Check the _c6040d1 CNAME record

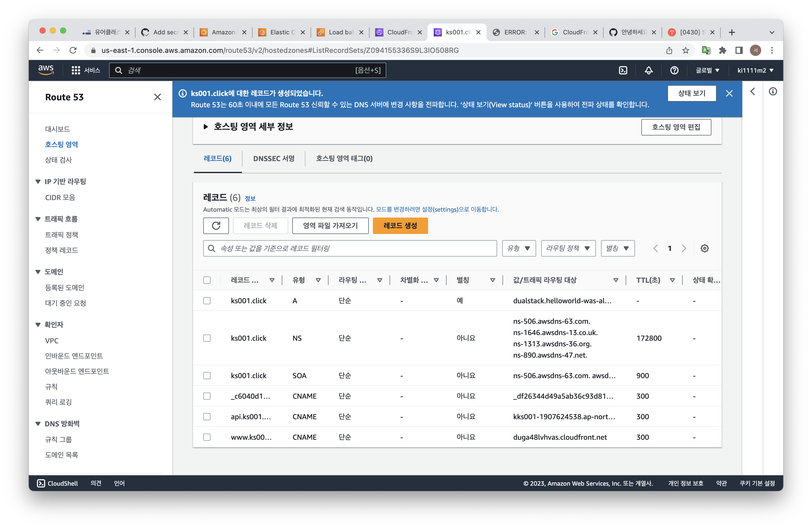[x=207, y=396]
